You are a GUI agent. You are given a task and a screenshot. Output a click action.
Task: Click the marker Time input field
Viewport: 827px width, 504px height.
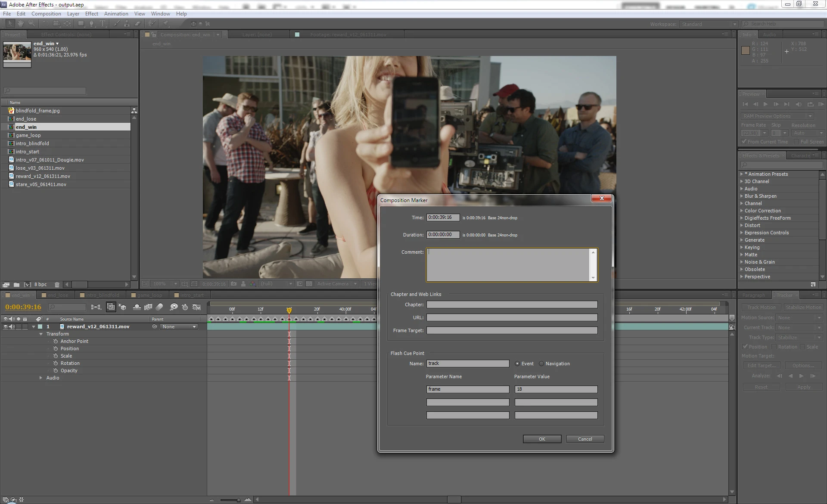pos(443,218)
